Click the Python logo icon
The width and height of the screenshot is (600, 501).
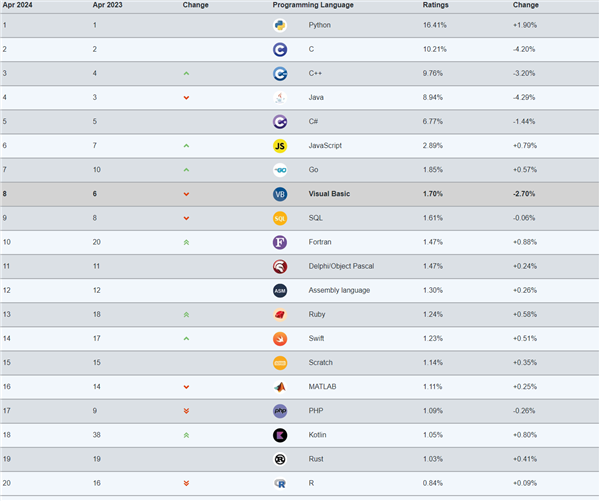280,24
